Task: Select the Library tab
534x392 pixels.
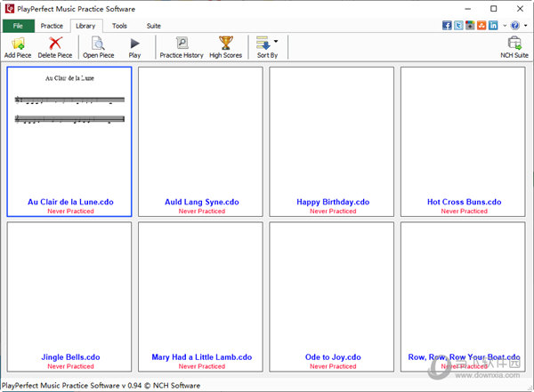Action: tap(85, 26)
